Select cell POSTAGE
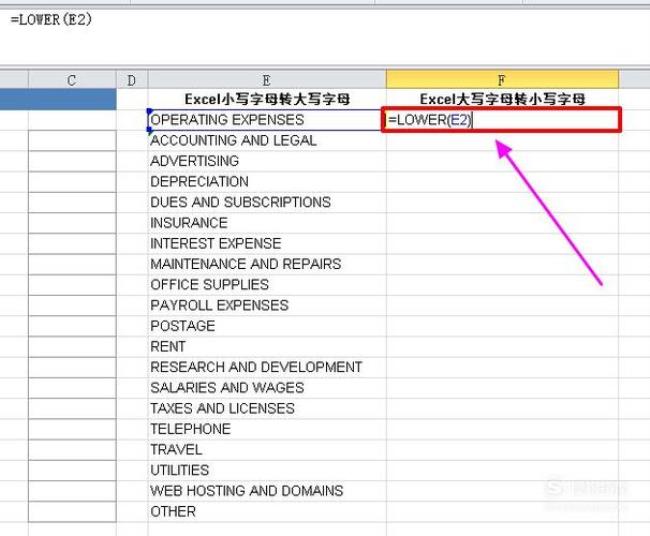 point(267,326)
